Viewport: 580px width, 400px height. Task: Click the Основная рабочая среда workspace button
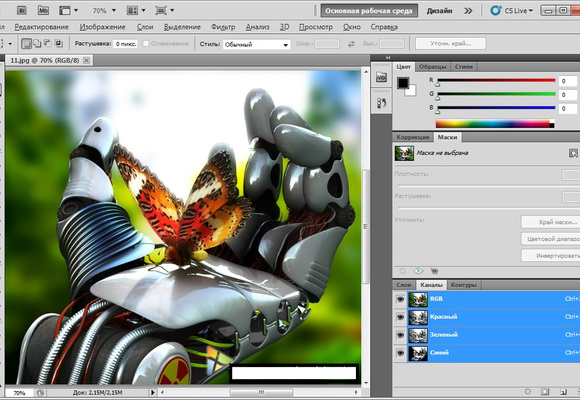pyautogui.click(x=369, y=11)
